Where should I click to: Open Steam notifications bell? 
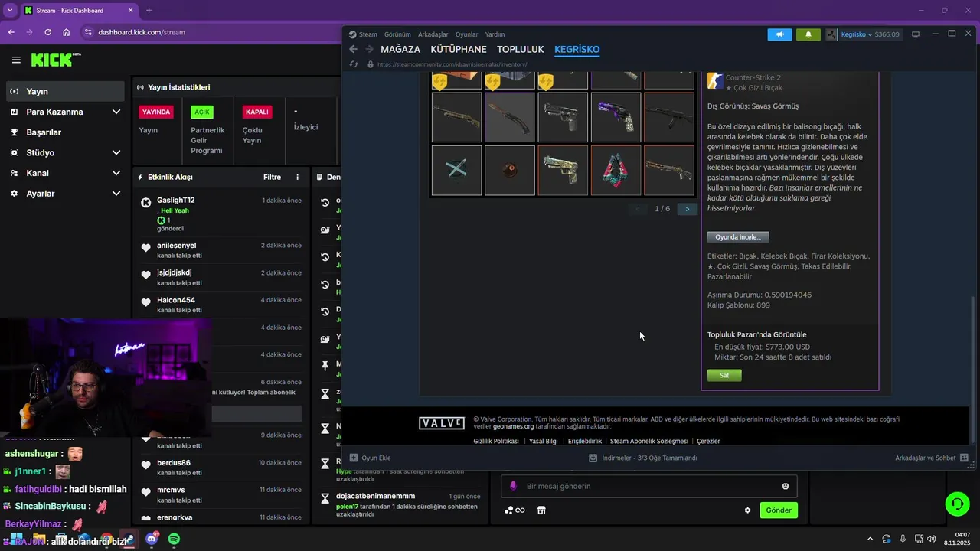click(808, 34)
